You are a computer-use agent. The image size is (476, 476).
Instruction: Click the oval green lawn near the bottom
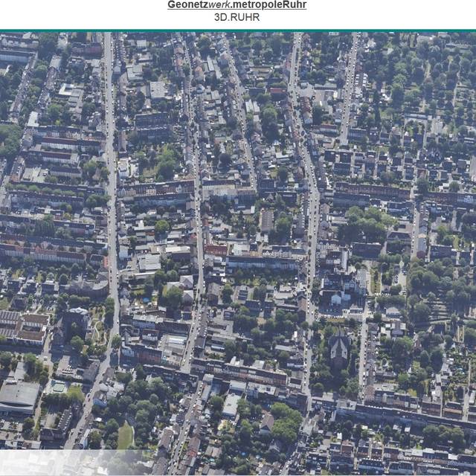(x=126, y=437)
